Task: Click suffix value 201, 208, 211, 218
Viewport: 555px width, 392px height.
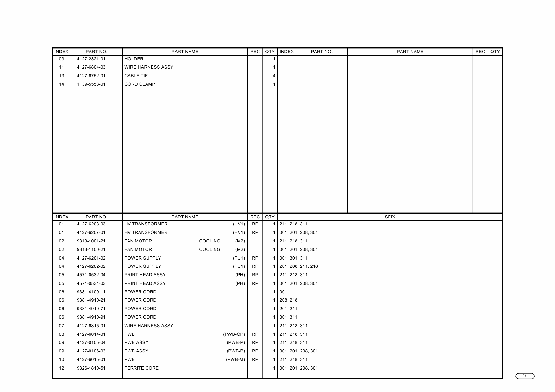Action: tap(299, 266)
